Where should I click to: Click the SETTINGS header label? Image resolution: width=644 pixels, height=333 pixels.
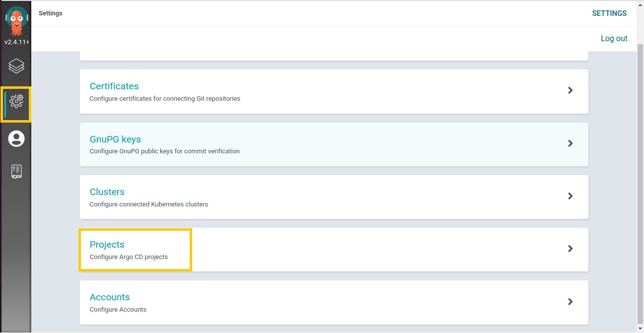point(609,13)
